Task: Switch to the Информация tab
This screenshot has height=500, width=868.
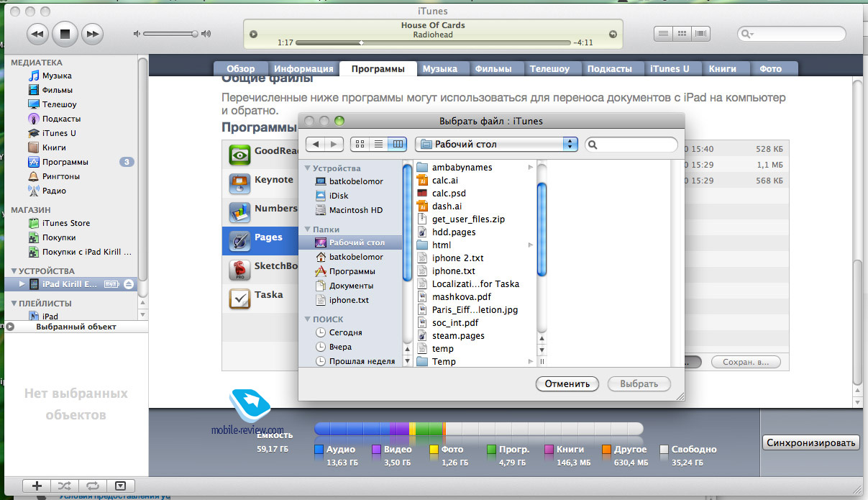Action: [303, 69]
